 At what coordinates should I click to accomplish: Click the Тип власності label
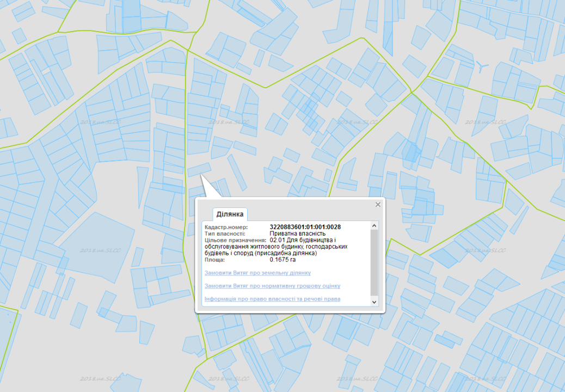pyautogui.click(x=225, y=234)
